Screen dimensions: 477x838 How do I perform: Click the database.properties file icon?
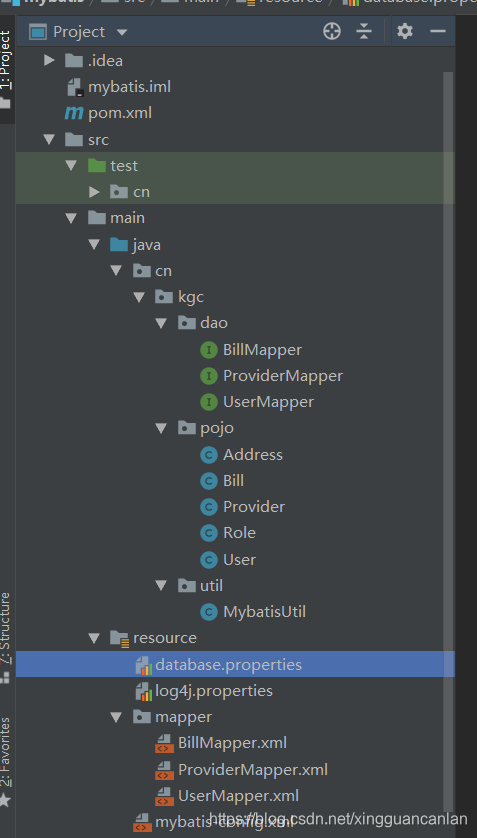pos(144,665)
